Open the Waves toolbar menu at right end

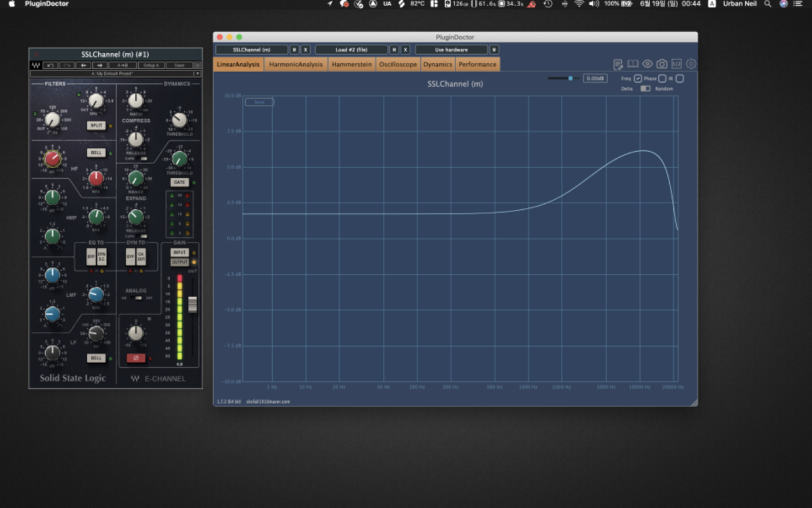click(x=197, y=66)
